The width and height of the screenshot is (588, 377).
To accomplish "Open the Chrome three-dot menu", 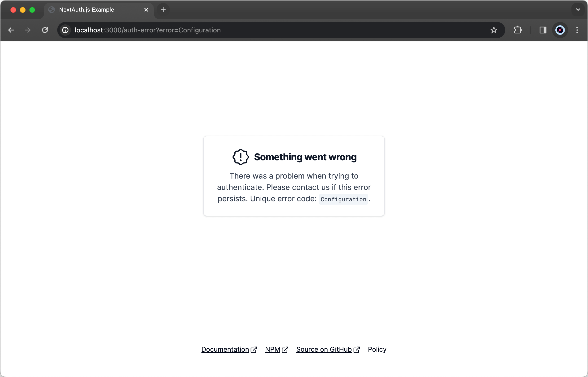I will tap(577, 30).
